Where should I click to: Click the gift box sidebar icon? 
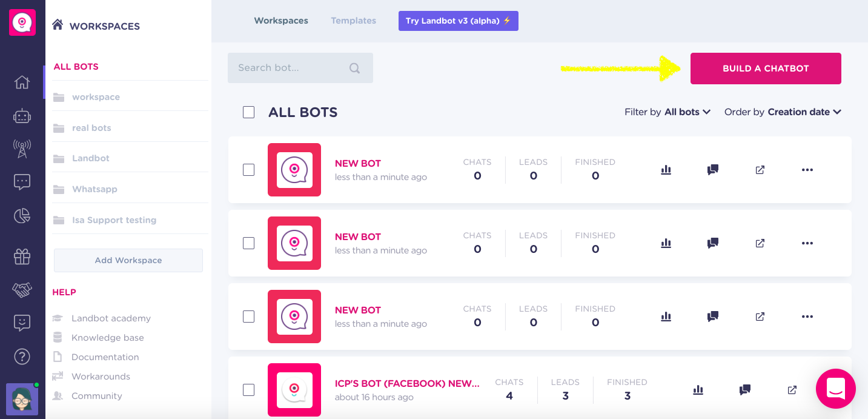(x=22, y=256)
